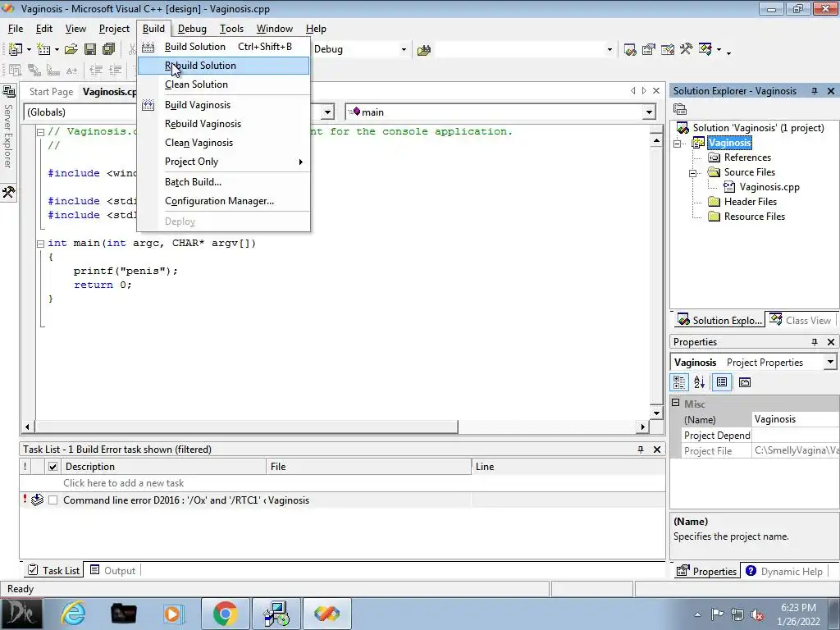
Task: Click the Decrease Indent toolbar icon
Action: 96,70
